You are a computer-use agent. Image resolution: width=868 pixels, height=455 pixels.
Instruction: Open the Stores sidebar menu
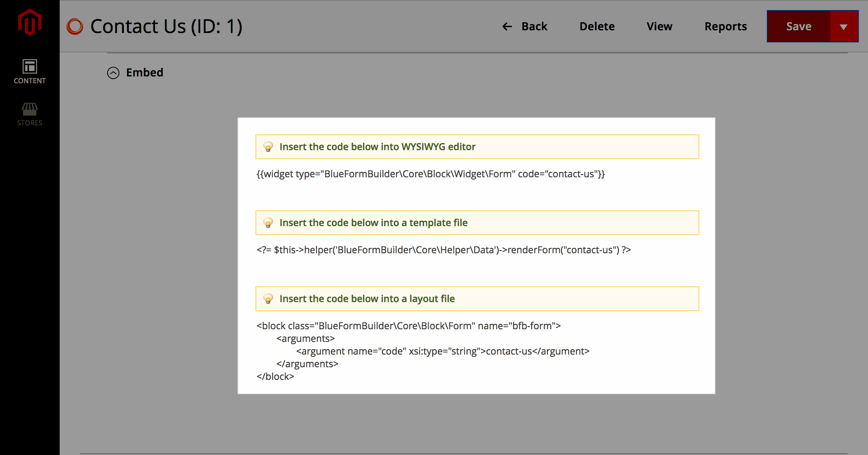click(x=30, y=114)
